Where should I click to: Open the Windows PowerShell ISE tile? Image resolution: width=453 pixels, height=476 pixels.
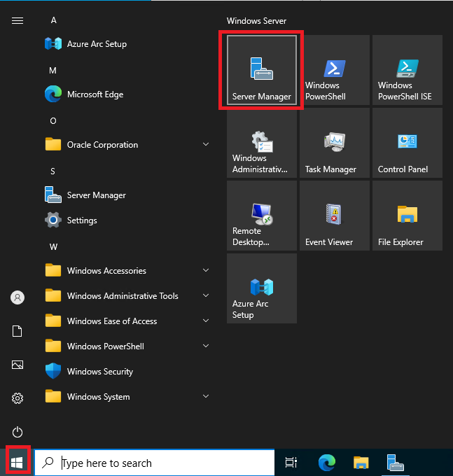(407, 70)
